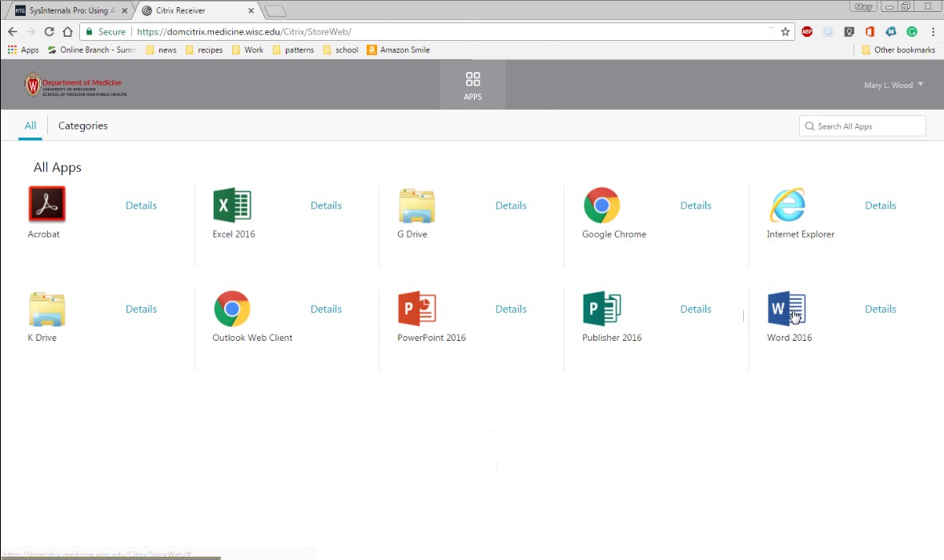View Details for G Drive
Viewport: 944px width, 560px height.
pos(511,205)
